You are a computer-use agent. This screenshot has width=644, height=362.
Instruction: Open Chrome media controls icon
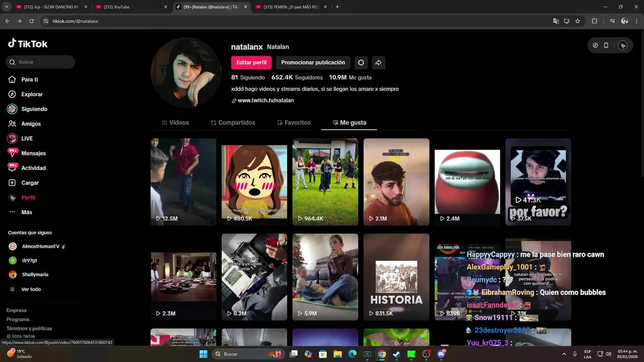(x=612, y=21)
